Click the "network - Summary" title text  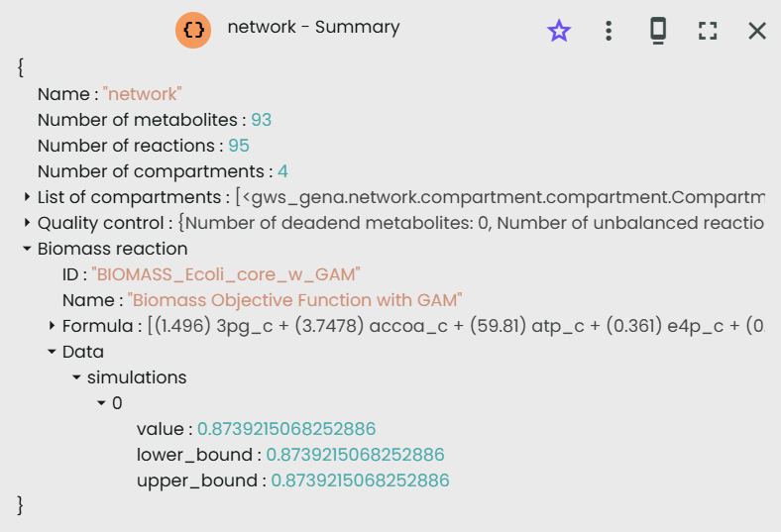313,28
